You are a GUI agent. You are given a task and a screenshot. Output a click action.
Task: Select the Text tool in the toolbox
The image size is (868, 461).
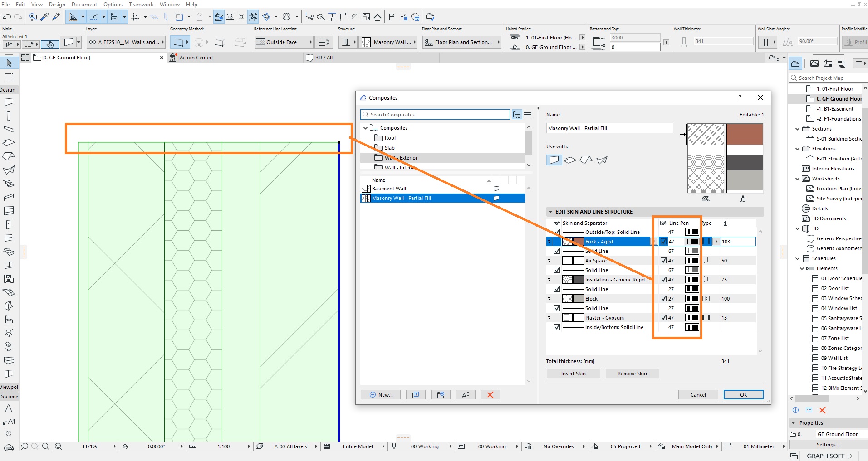[x=9, y=408]
